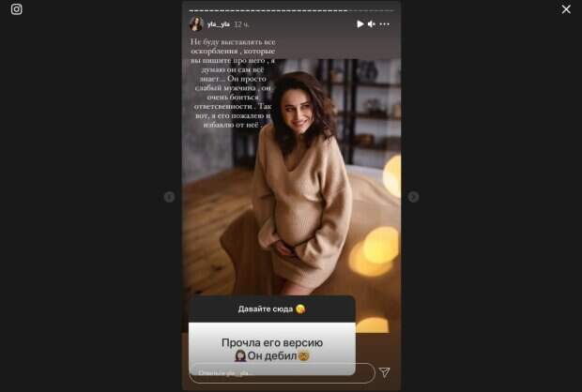The height and width of the screenshot is (392, 582).
Task: Click the unfilled end of progress bar
Action: click(370, 10)
